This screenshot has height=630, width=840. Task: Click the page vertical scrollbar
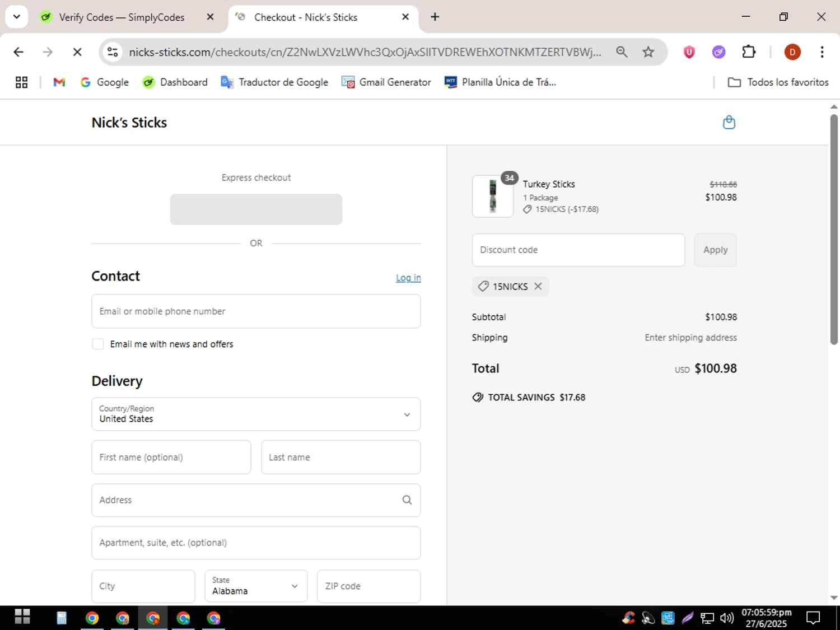(x=834, y=230)
